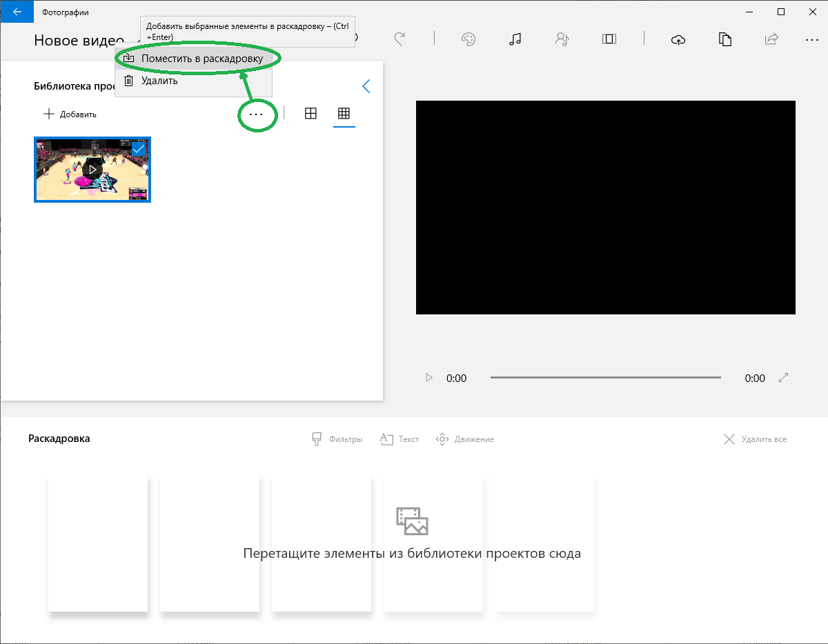Click the duplicate project pages icon

tap(725, 39)
